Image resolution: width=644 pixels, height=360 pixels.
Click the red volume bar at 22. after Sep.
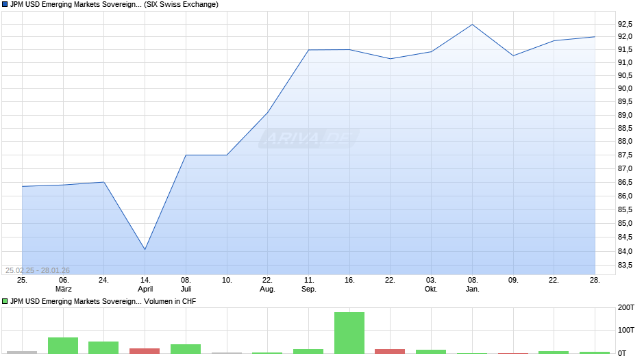tap(390, 351)
